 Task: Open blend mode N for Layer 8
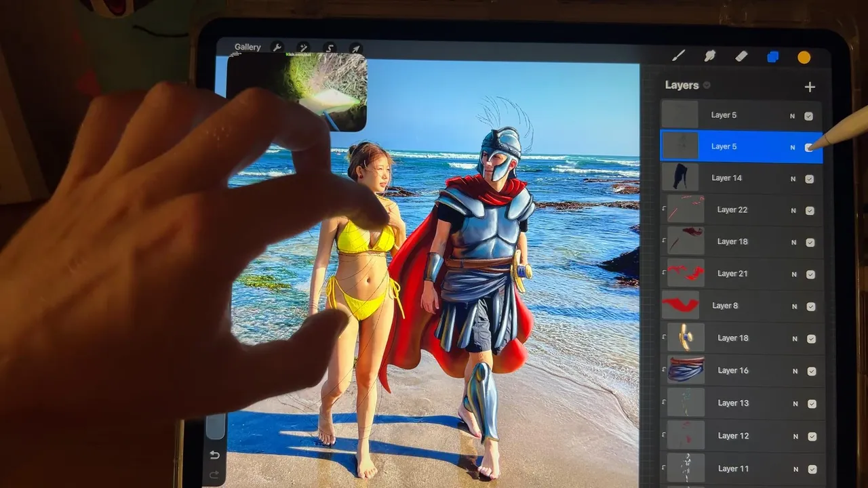click(x=794, y=306)
